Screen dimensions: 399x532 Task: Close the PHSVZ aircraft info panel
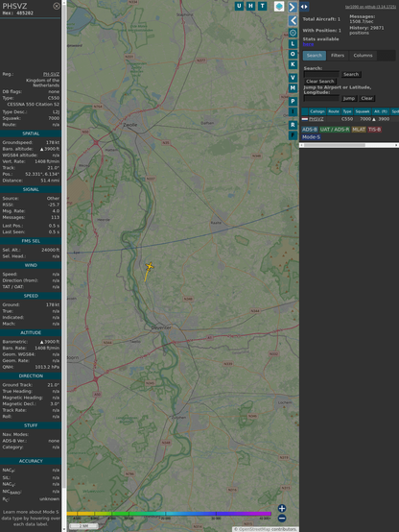tap(57, 6)
